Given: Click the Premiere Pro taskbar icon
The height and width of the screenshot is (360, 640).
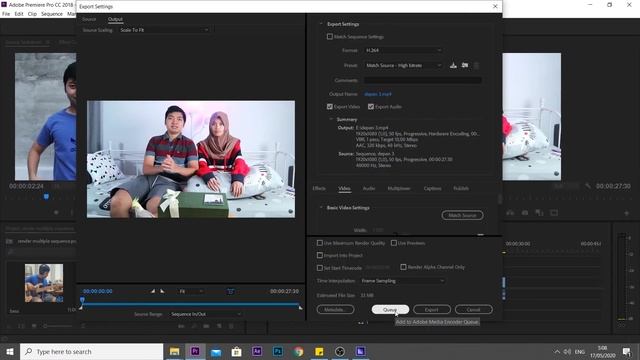Looking at the screenshot, I should coord(195,351).
